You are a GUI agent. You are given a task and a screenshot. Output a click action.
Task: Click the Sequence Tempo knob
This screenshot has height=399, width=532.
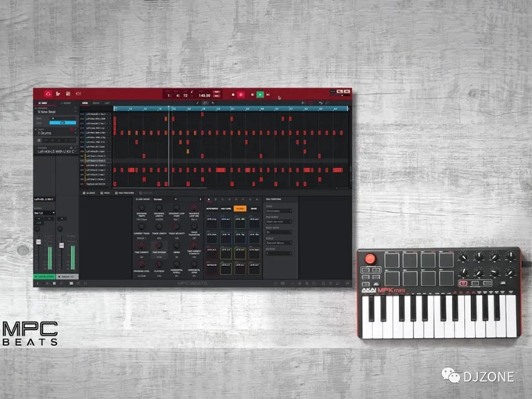(142, 207)
